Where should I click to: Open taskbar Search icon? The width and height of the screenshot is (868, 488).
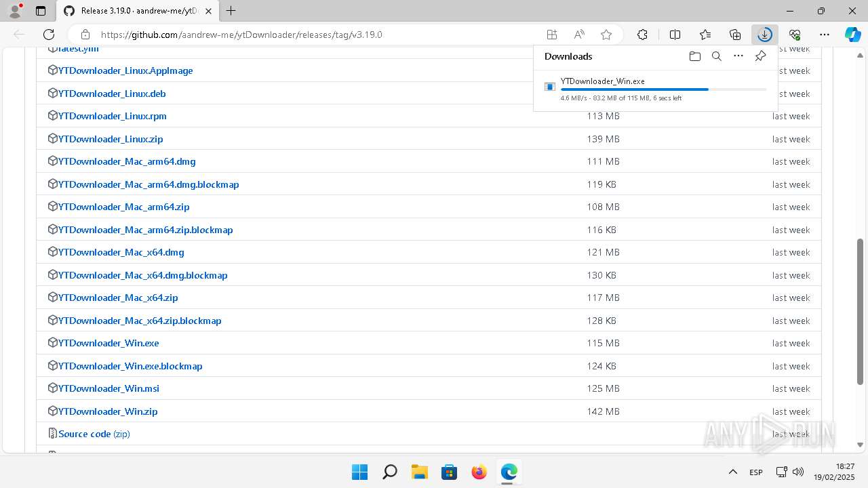pos(390,472)
